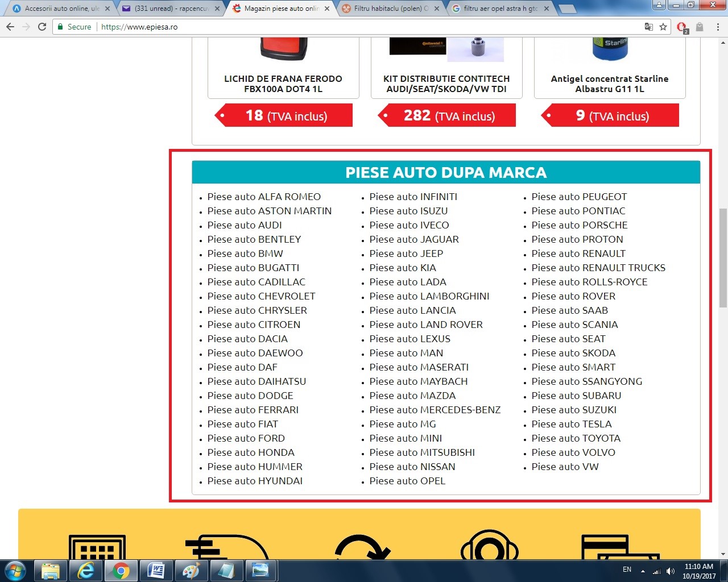Open Piese auto RENAULT TRUCKS link

pyautogui.click(x=598, y=268)
